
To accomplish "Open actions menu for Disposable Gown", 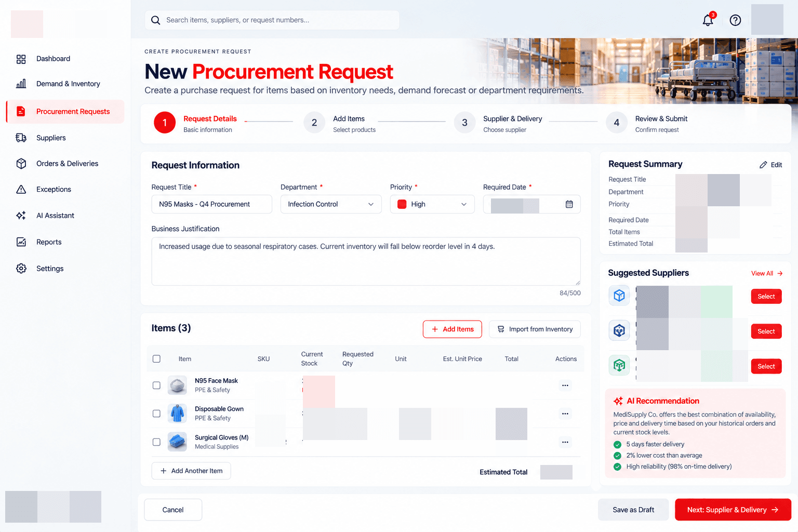I will [565, 414].
